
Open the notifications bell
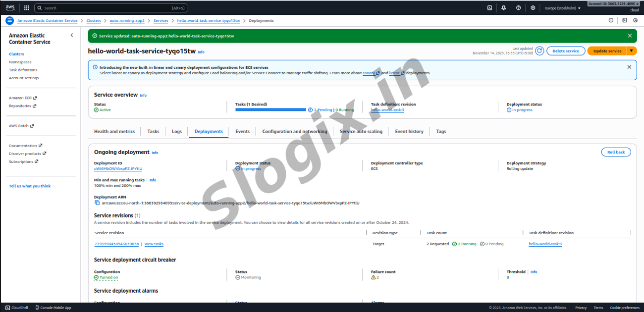click(x=504, y=8)
